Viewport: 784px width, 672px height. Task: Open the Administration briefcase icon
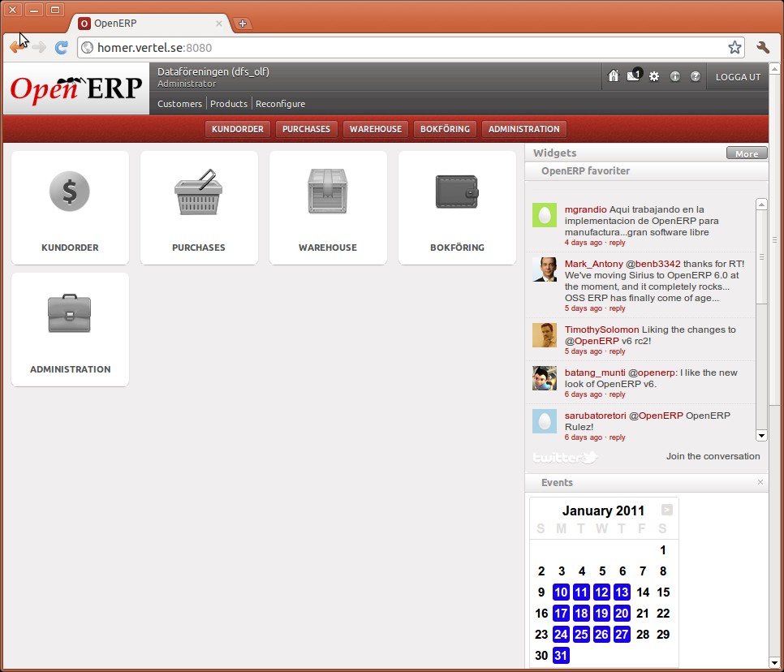[70, 313]
